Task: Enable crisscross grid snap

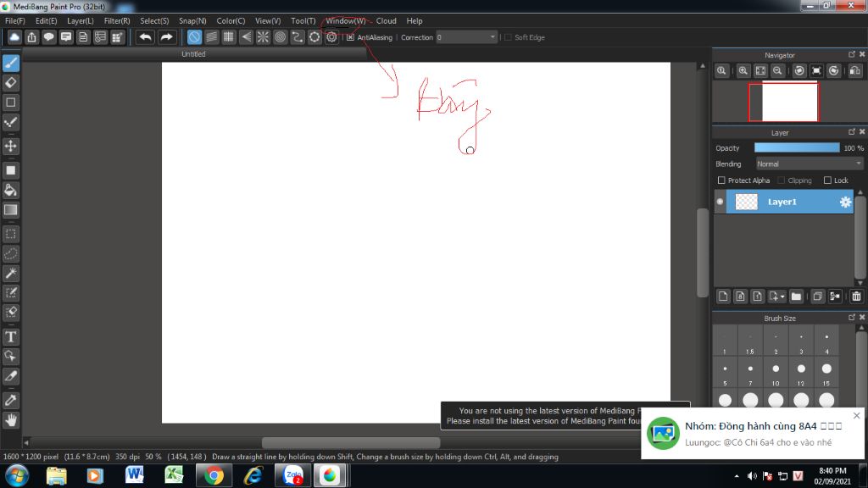Action: 229,37
